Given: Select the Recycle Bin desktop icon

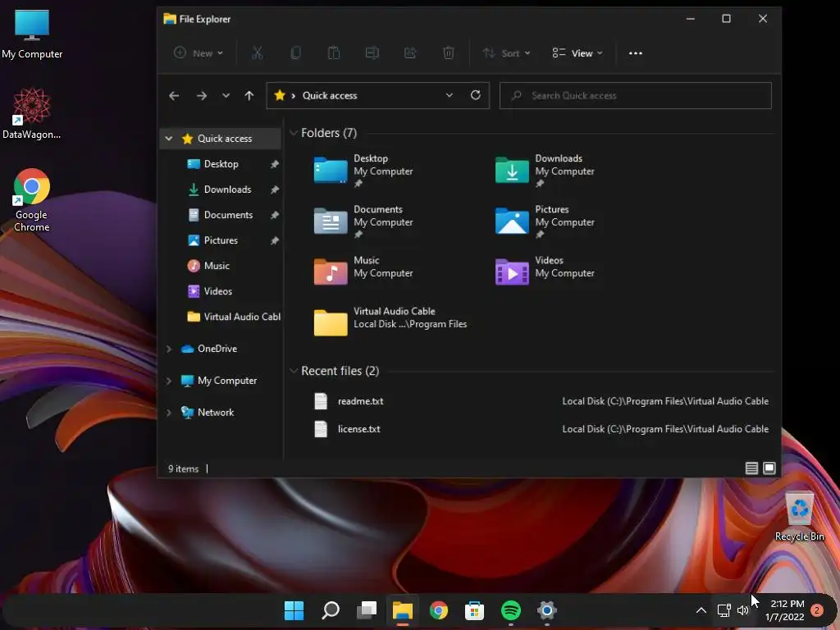Looking at the screenshot, I should 799,517.
